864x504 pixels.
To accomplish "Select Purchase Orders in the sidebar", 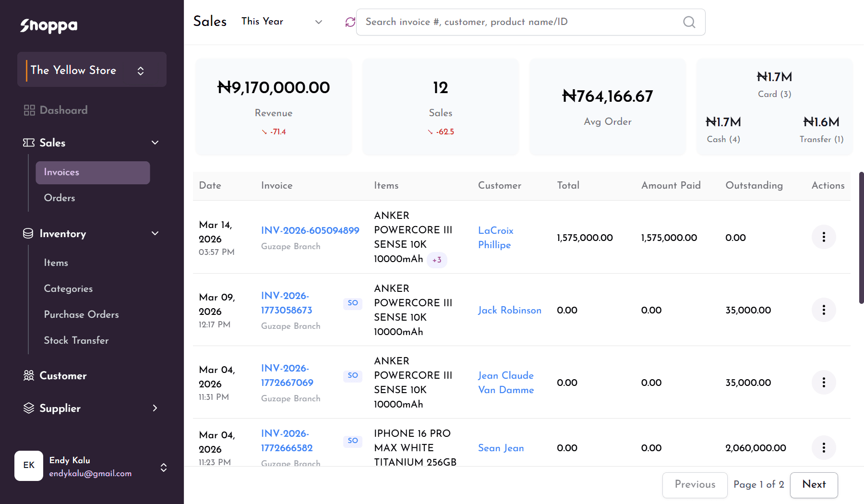I will point(81,315).
